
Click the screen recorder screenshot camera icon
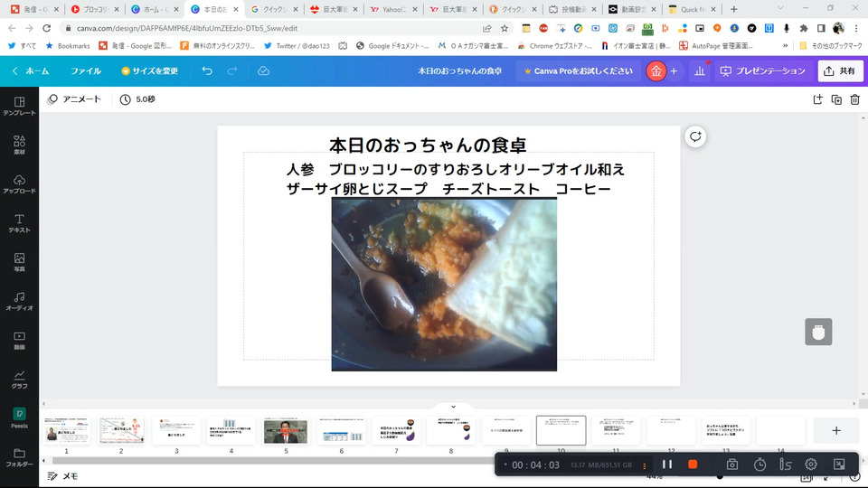pyautogui.click(x=732, y=465)
